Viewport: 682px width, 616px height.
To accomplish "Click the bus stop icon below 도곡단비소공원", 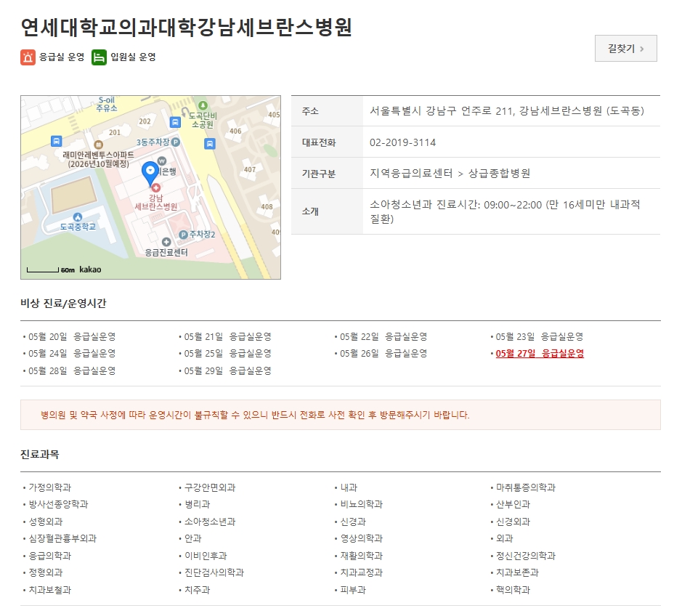I will [x=210, y=144].
